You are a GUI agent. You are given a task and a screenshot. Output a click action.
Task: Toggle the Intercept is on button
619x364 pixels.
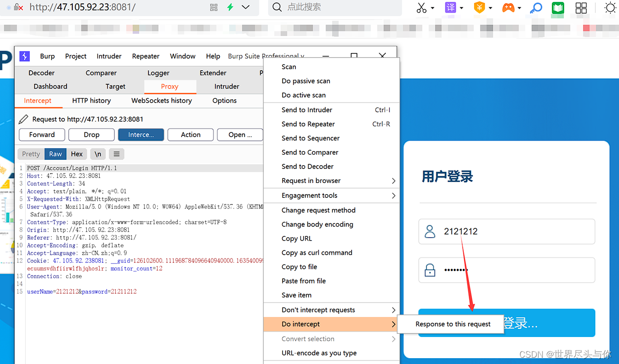(141, 135)
